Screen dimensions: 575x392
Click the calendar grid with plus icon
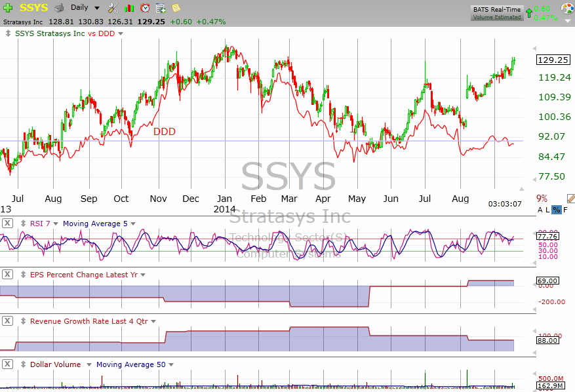(161, 8)
